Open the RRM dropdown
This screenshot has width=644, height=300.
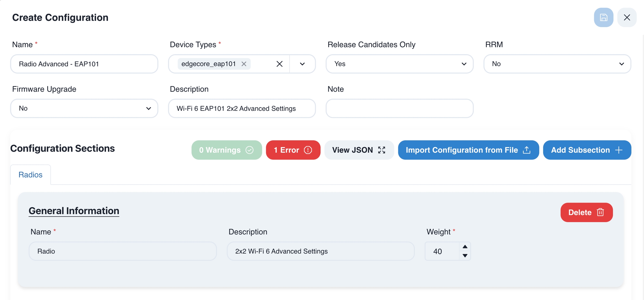click(x=557, y=64)
